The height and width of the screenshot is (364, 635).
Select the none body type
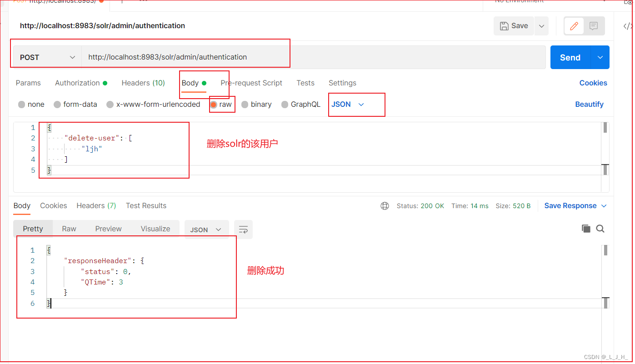[x=31, y=104]
